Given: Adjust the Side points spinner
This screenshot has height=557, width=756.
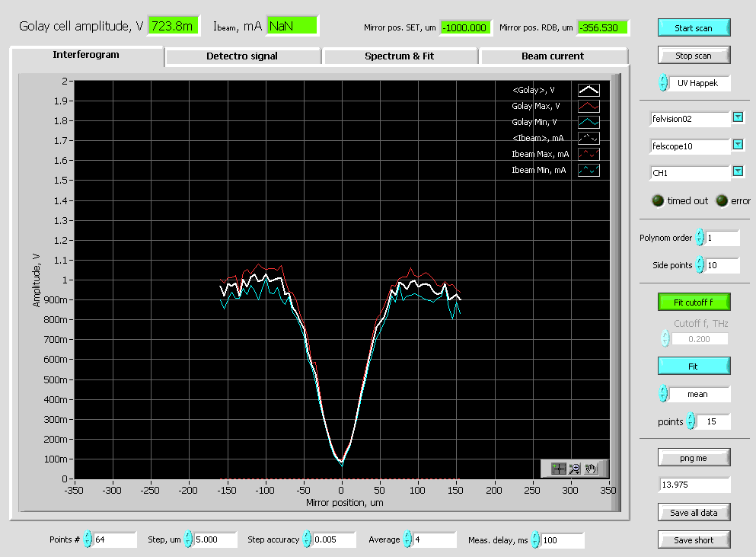Looking at the screenshot, I should point(700,265).
